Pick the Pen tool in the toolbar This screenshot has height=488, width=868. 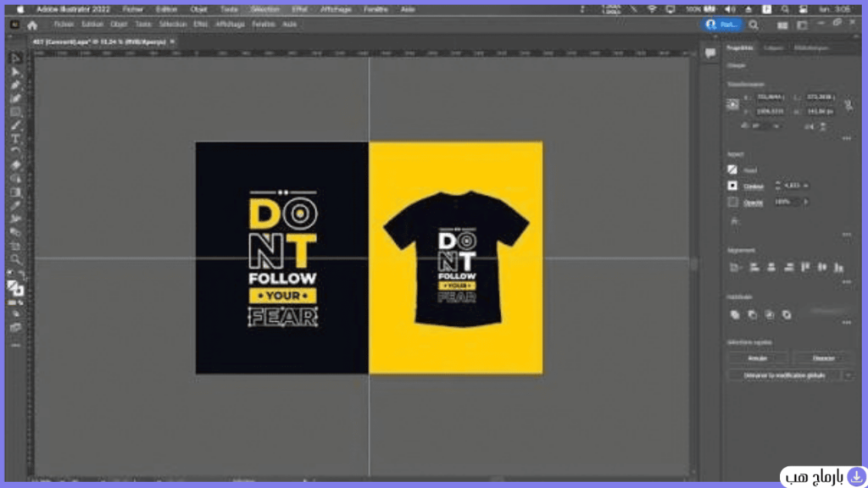[15, 86]
